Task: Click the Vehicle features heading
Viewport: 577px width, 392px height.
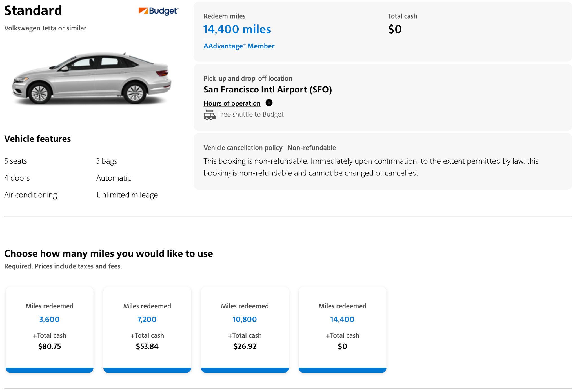Action: click(x=37, y=139)
